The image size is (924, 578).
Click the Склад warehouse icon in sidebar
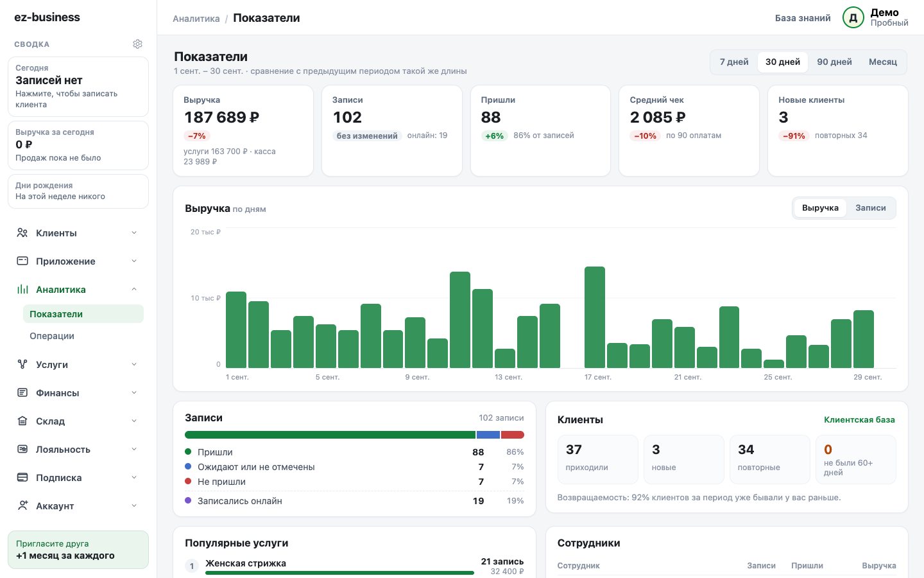click(x=22, y=421)
